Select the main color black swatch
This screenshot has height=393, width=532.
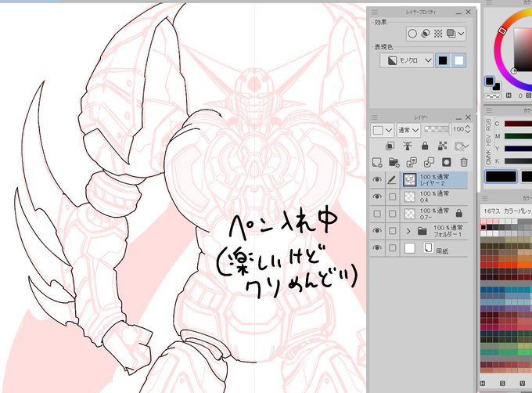pos(489,81)
